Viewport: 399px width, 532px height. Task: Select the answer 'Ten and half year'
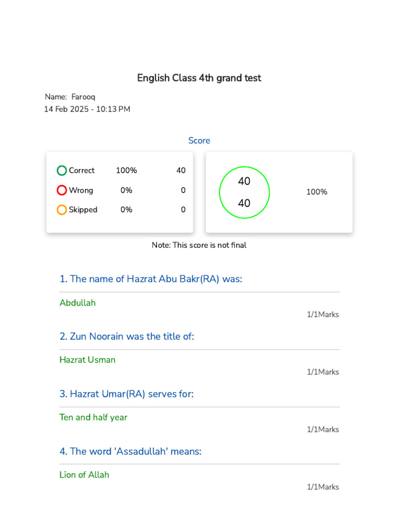click(93, 417)
